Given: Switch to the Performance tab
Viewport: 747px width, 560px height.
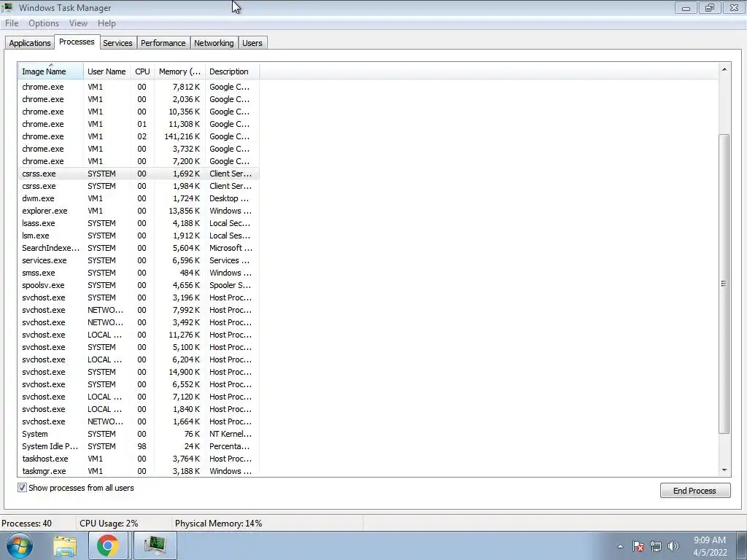Looking at the screenshot, I should [163, 43].
